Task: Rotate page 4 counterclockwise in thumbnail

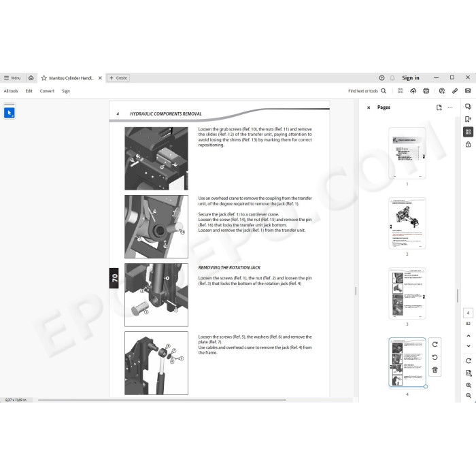Action: [435, 357]
